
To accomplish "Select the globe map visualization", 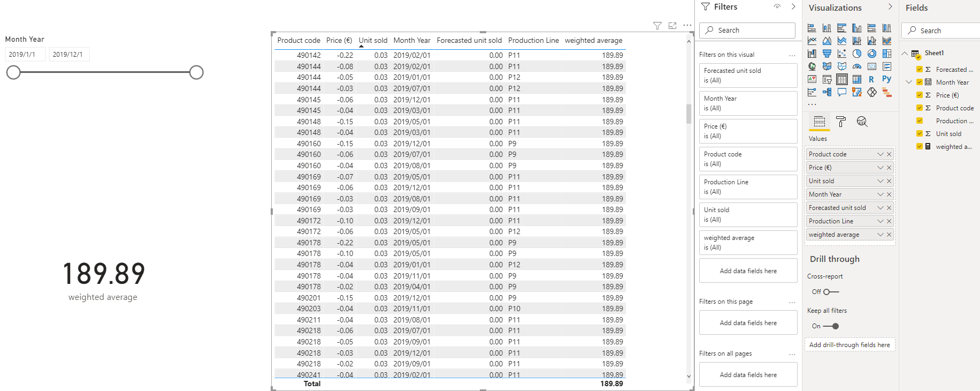I will click(812, 66).
